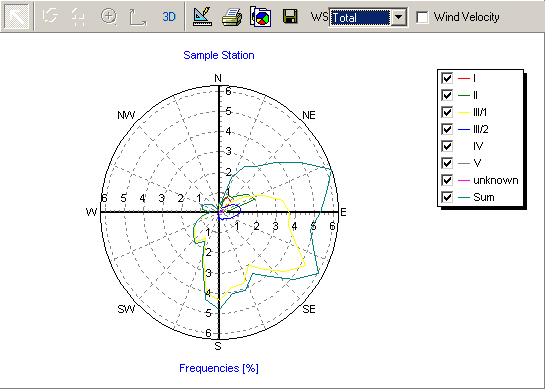Click the III/2 legend label
545x389 pixels.
(x=481, y=129)
